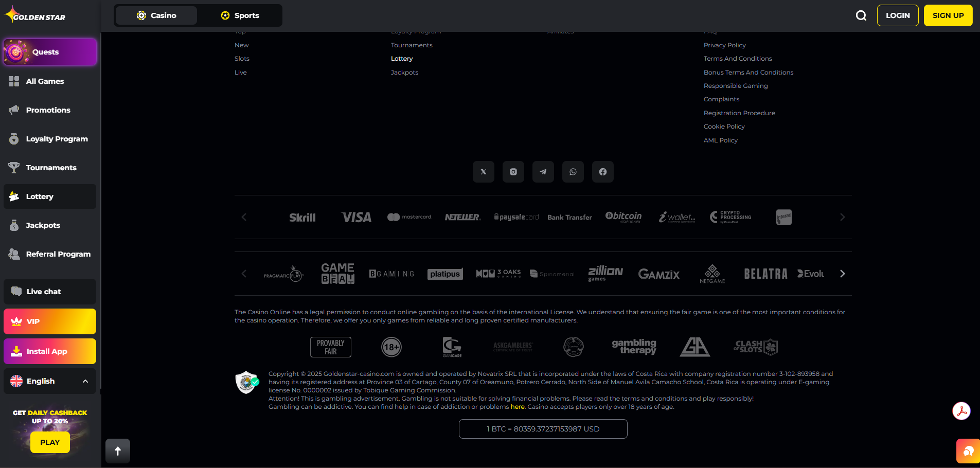Switch to the Sports tab
The image size is (980, 468).
tap(240, 15)
